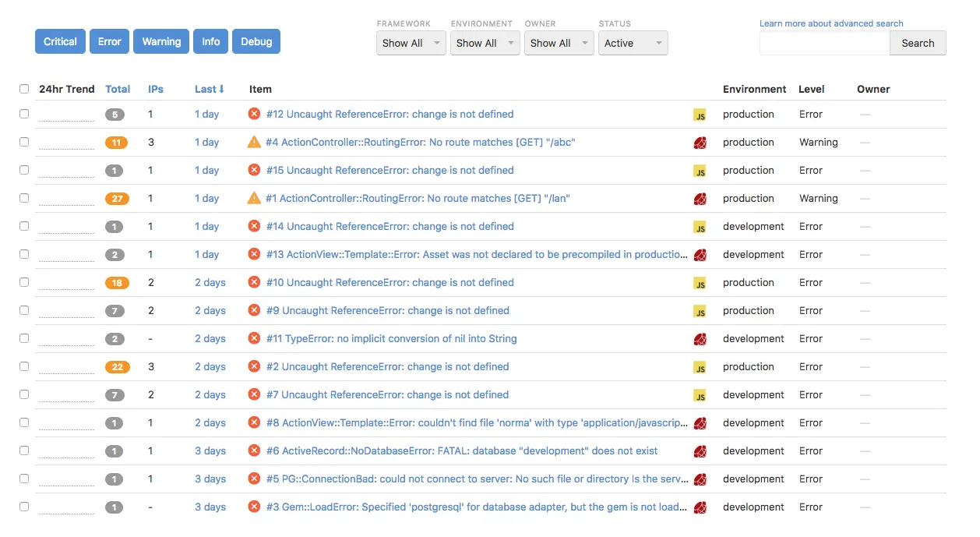Filter by the Critical level tab

(60, 42)
